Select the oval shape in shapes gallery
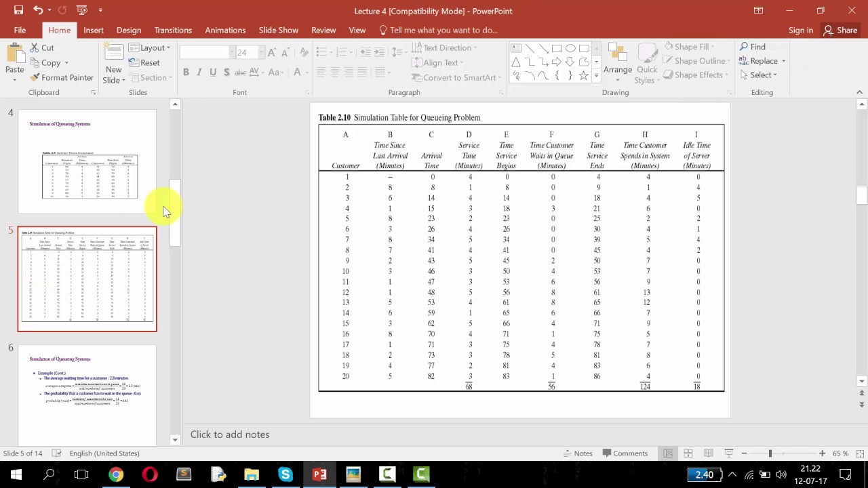 click(570, 48)
